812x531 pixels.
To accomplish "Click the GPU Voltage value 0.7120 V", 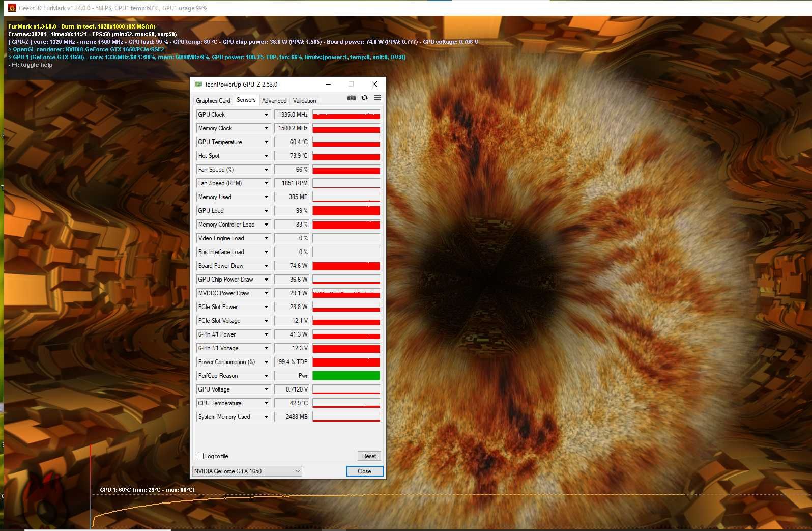I will point(292,389).
